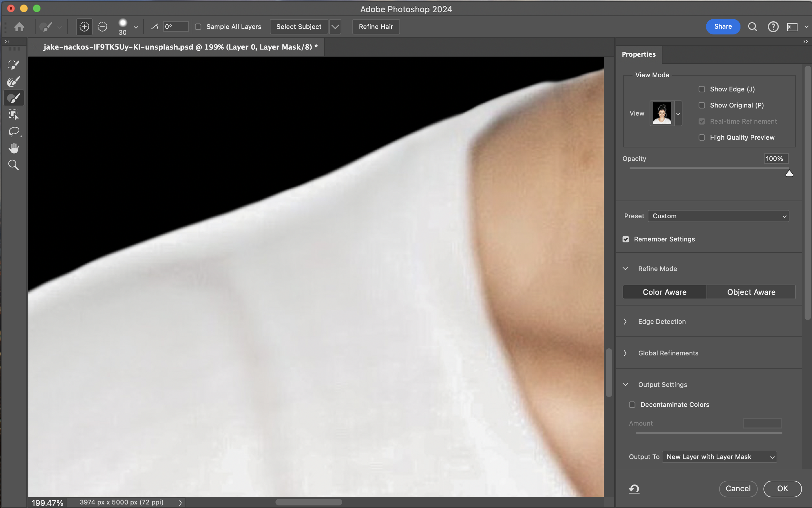
Task: Select the jake-nackos document tab
Action: point(180,47)
